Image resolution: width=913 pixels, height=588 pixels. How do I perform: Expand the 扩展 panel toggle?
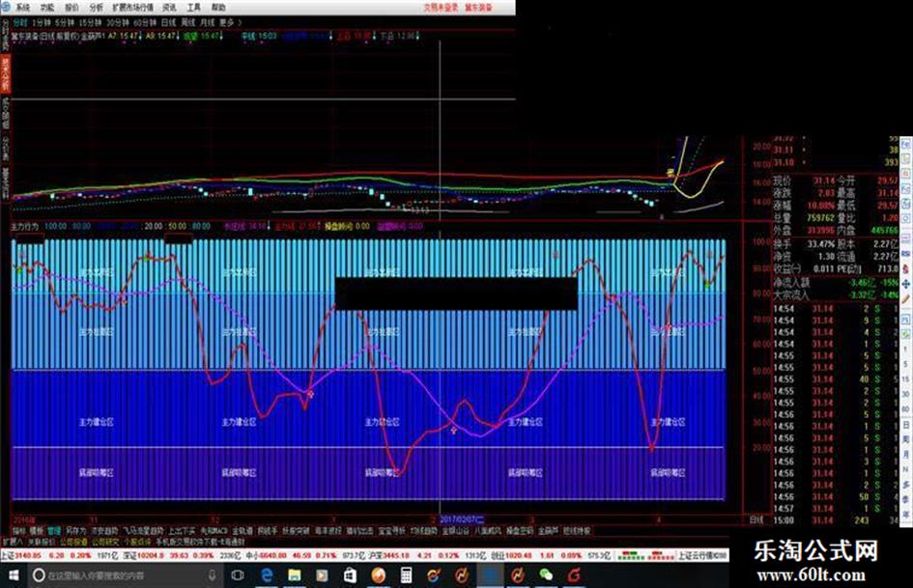[x=12, y=542]
